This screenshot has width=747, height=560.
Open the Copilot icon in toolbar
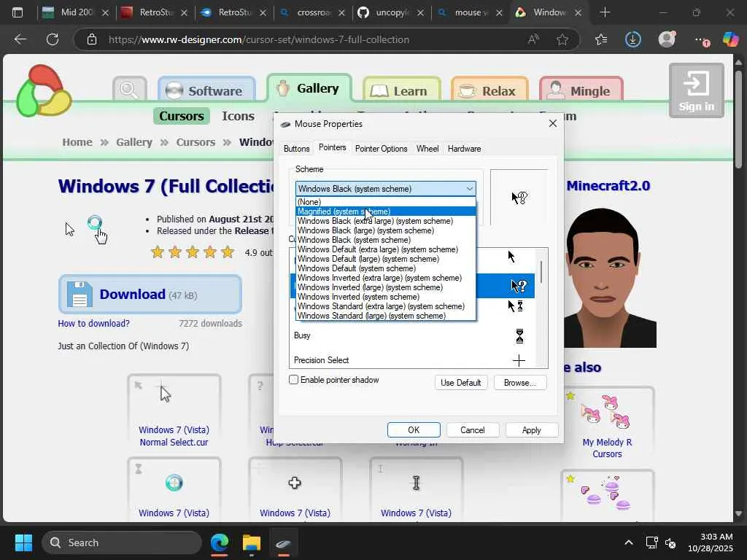729,39
